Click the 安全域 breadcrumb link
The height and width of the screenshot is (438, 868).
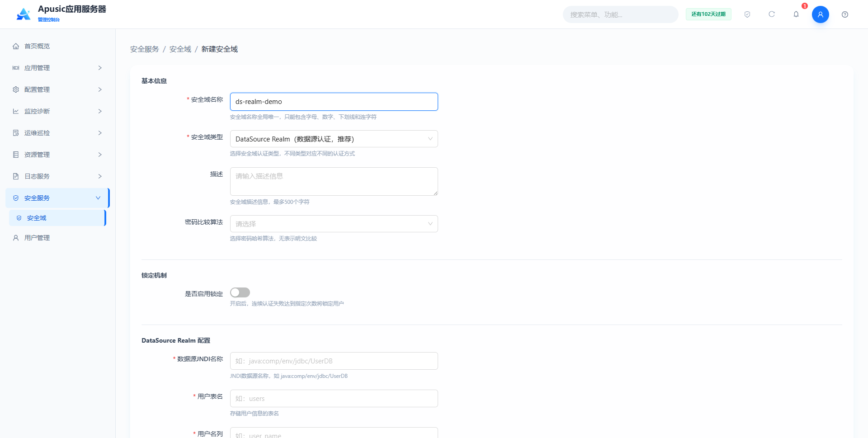click(x=180, y=49)
